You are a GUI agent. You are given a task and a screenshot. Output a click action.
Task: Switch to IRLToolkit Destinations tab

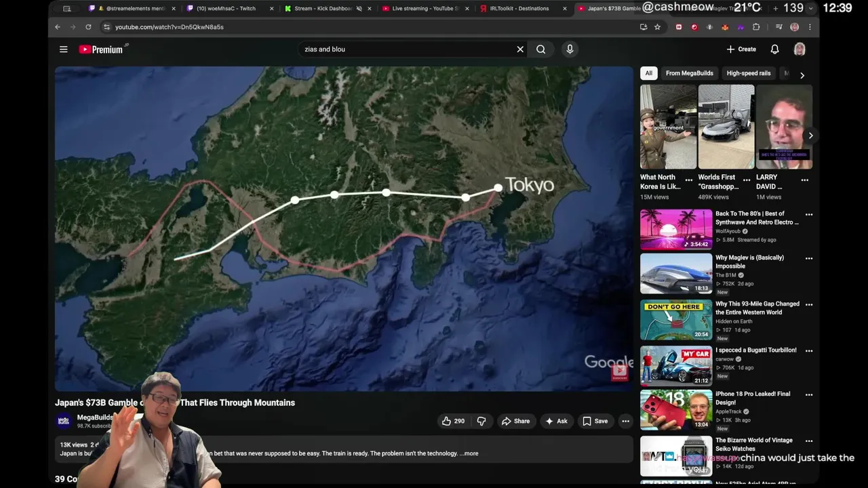click(522, 9)
